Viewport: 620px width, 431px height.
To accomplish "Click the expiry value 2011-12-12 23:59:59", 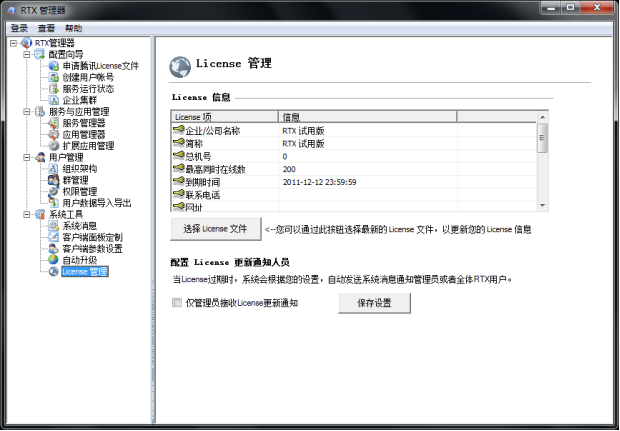I will click(319, 182).
